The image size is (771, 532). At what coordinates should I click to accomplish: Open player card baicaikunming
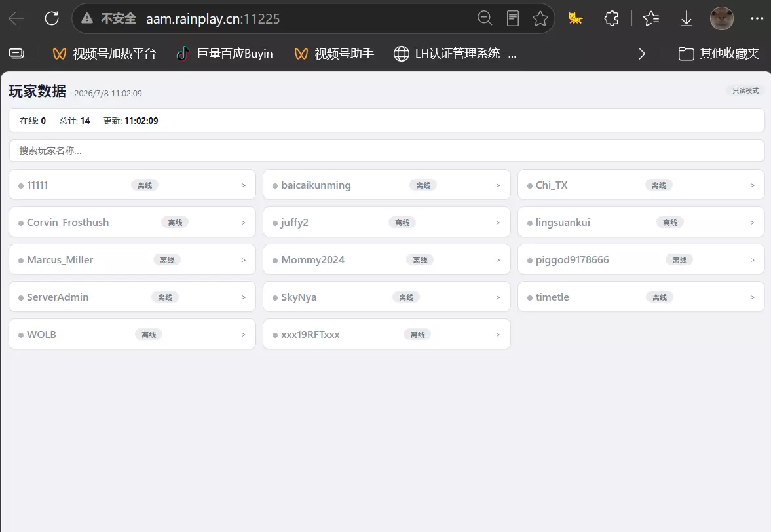386,185
